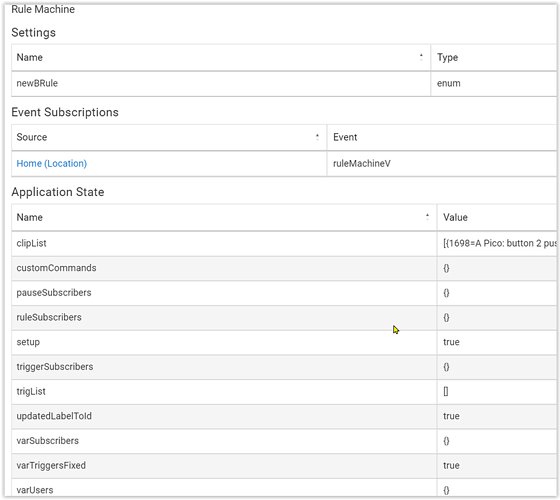This screenshot has height=500, width=560.
Task: Select the empty map value of triggerSubscribers
Action: click(446, 367)
